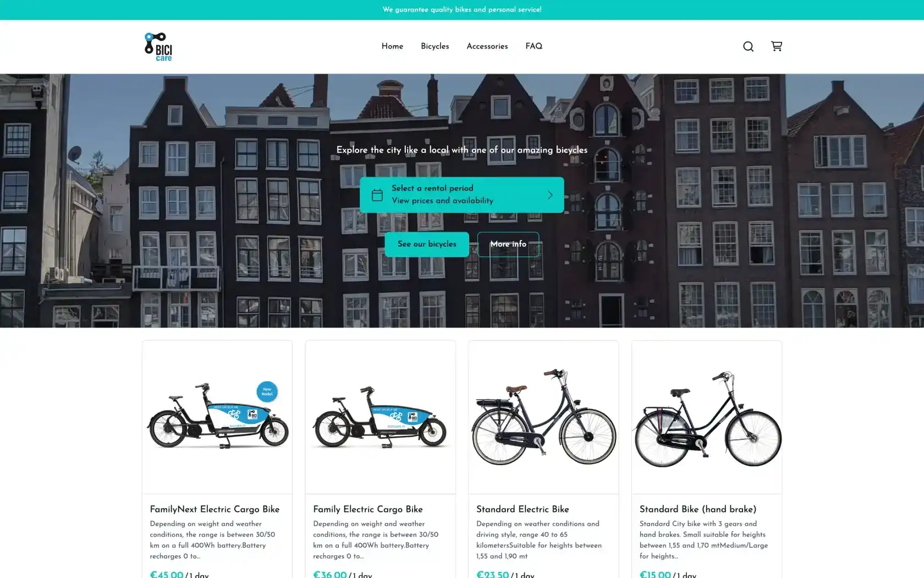The height and width of the screenshot is (578, 924).
Task: Open the search
Action: (x=748, y=46)
